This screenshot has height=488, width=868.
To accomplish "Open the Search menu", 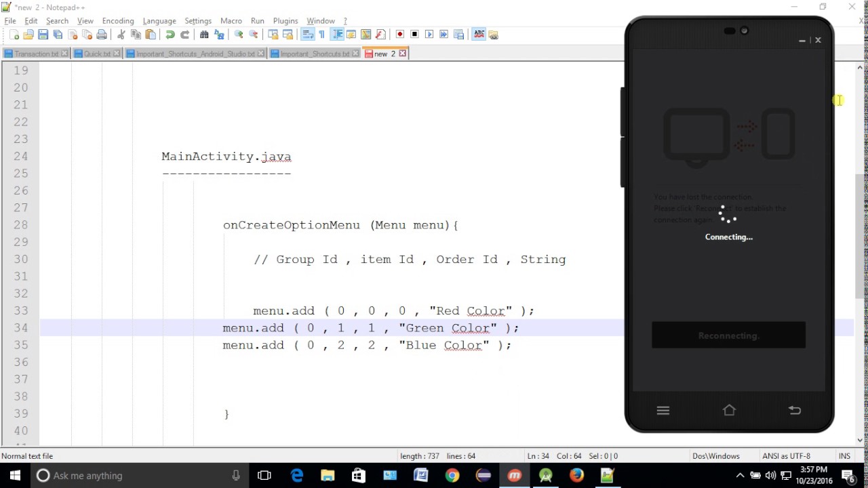I will coord(57,21).
